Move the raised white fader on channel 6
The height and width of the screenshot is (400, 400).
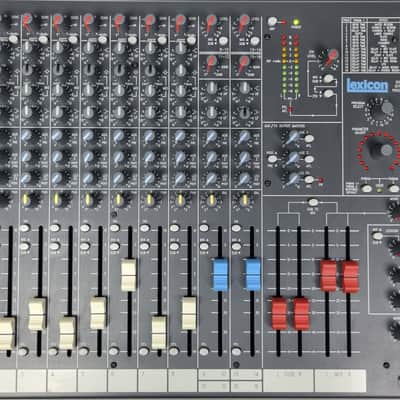click(129, 275)
